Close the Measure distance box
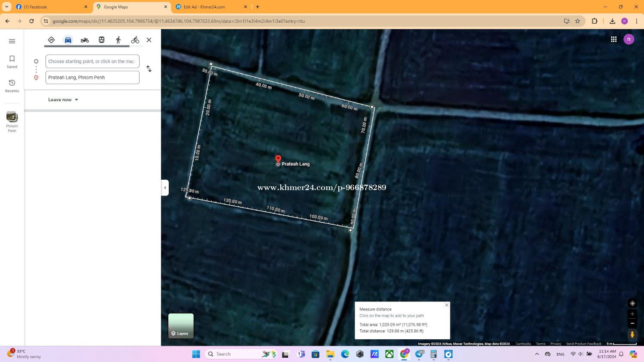The width and height of the screenshot is (644, 362). [447, 305]
